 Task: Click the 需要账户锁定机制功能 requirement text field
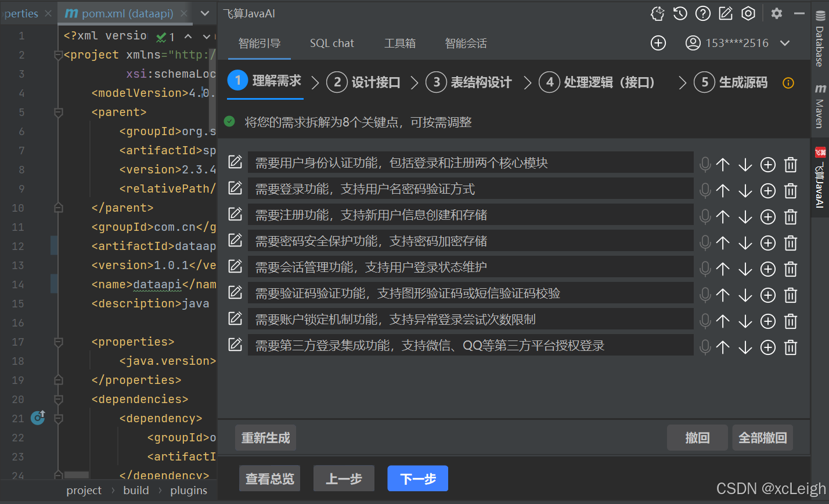point(470,319)
